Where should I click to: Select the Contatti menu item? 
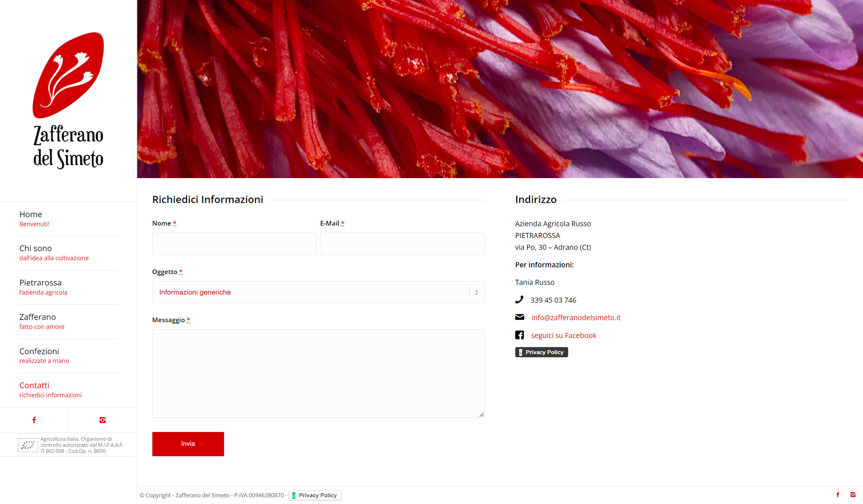68,389
